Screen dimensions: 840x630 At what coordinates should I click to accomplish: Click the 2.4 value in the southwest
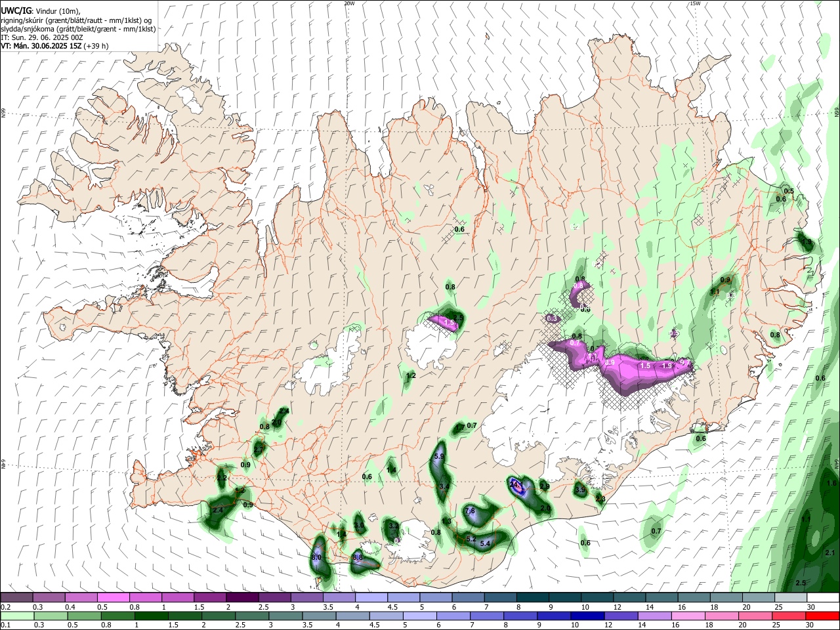coord(218,510)
